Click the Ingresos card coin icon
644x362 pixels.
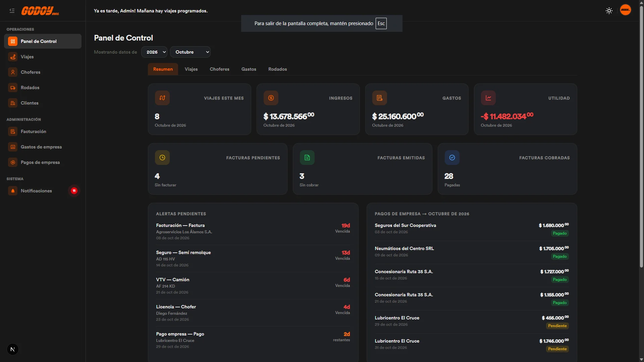pos(271,98)
